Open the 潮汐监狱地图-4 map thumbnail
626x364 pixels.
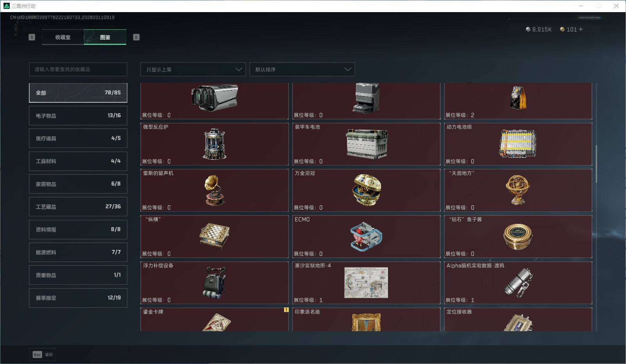click(366, 283)
